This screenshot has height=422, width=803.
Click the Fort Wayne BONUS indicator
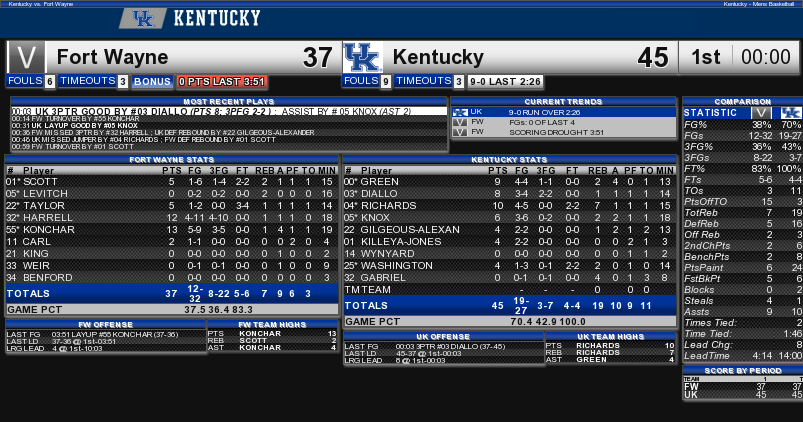152,81
